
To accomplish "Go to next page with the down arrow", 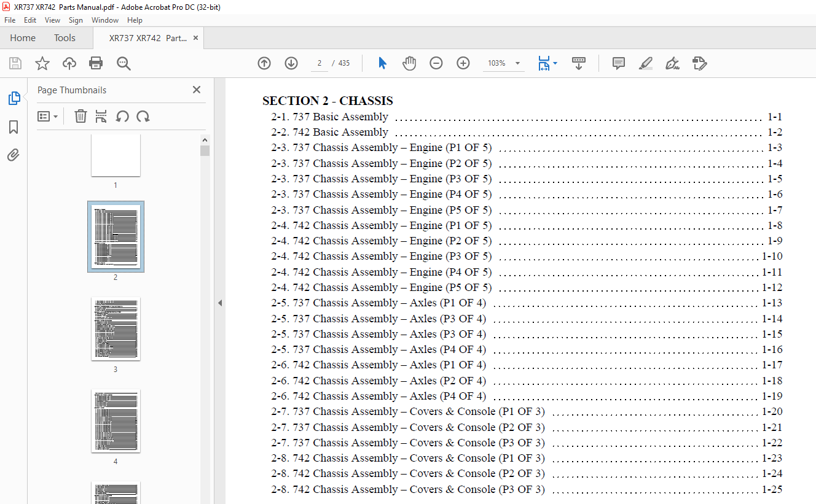I will [291, 63].
